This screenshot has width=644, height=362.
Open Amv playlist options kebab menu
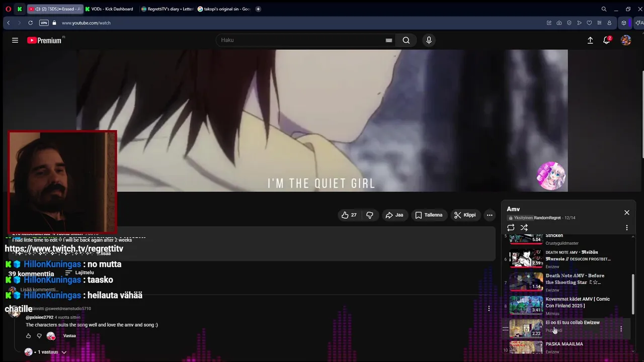627,228
